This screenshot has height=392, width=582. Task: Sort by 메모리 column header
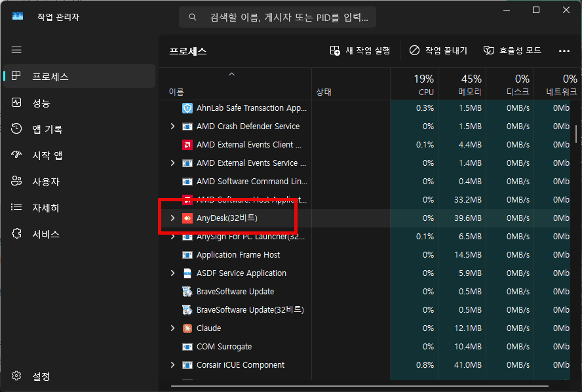click(x=462, y=85)
